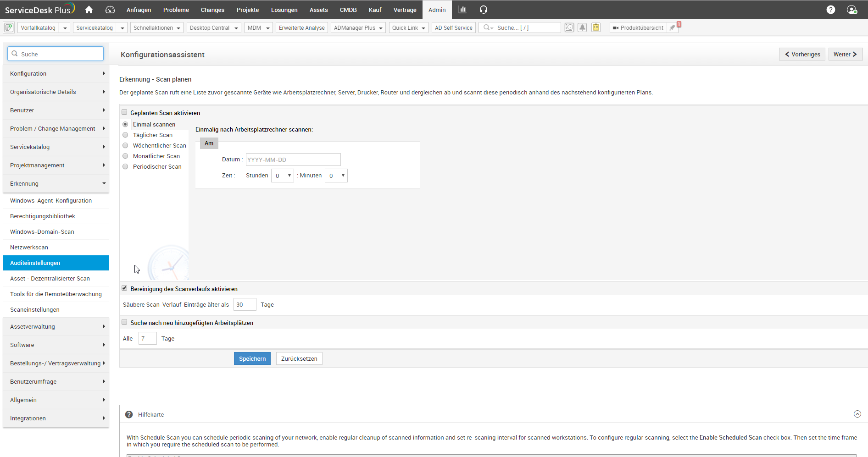Open the Quick Link dropdown
Image resolution: width=868 pixels, height=457 pixels.
point(408,28)
